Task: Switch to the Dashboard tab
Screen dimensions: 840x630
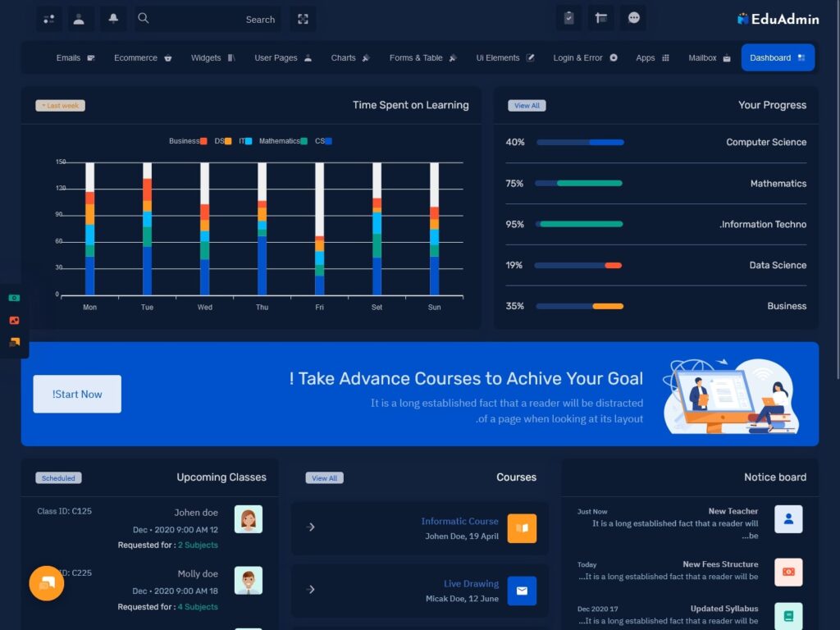Action: (777, 57)
